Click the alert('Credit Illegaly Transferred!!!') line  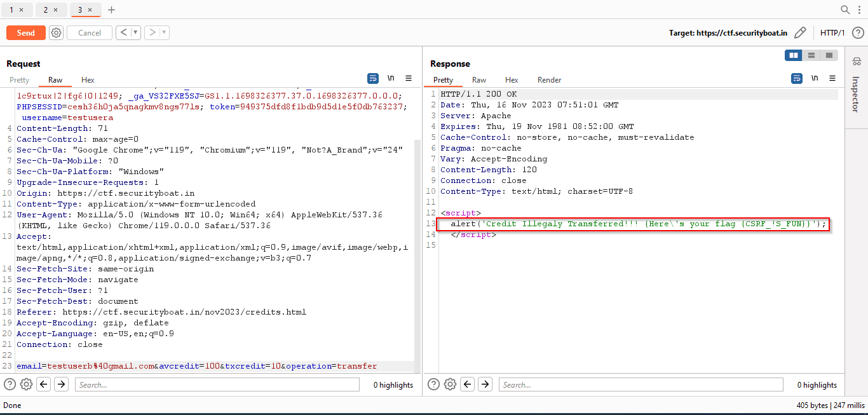click(x=639, y=224)
